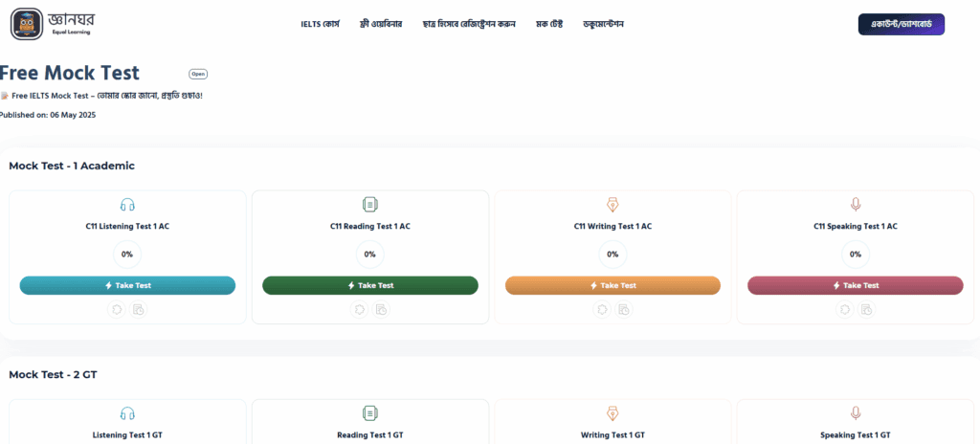
Task: Click the Free Mock Test heading
Action: (x=69, y=73)
